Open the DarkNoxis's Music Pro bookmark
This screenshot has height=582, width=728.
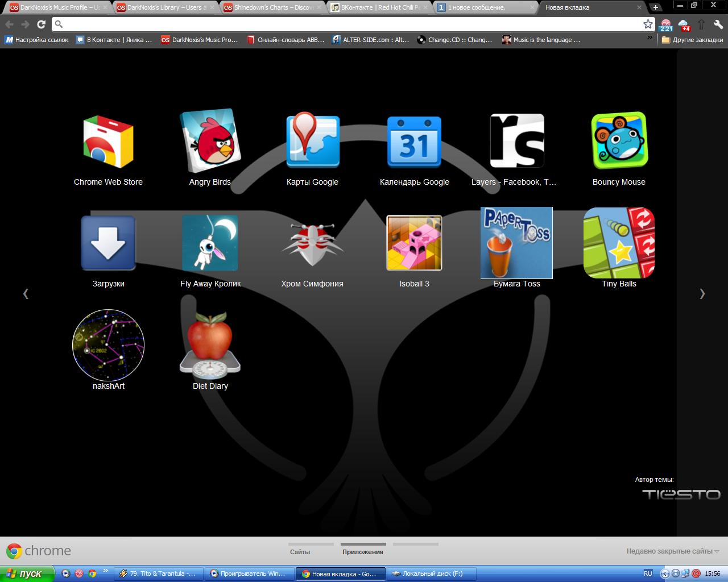(x=200, y=40)
